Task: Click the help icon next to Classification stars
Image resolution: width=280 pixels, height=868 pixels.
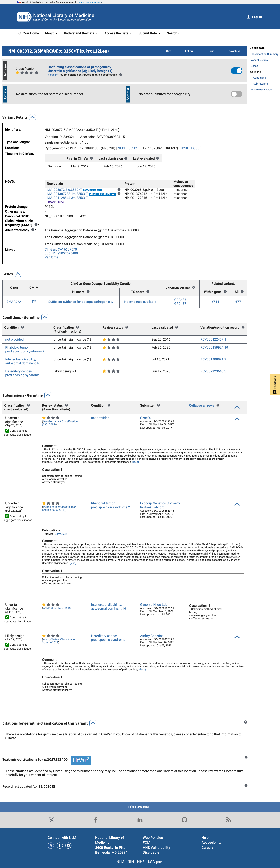Action: pyautogui.click(x=37, y=72)
